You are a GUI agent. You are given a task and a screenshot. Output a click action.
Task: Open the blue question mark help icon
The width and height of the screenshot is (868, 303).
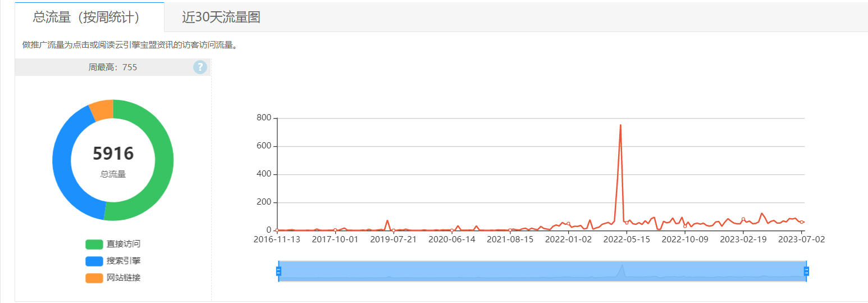pyautogui.click(x=200, y=67)
